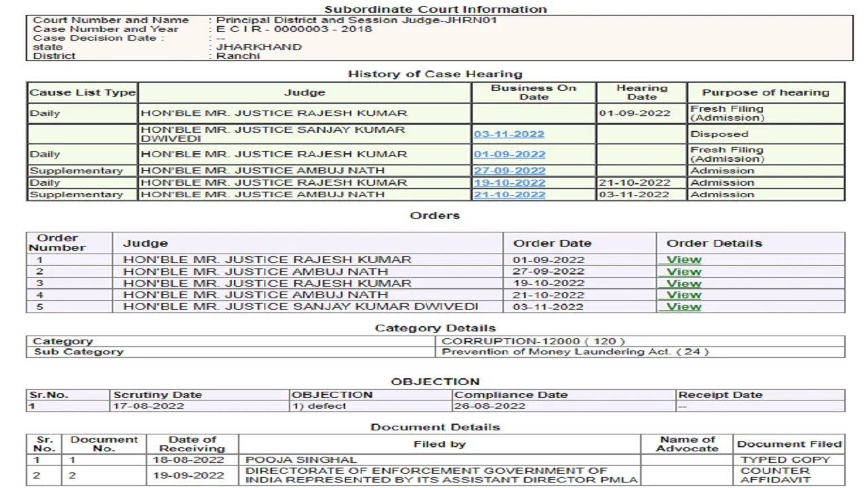This screenshot has width=868, height=488.
Task: Click order date 27-09-2022 in Orders table
Action: [x=549, y=272]
